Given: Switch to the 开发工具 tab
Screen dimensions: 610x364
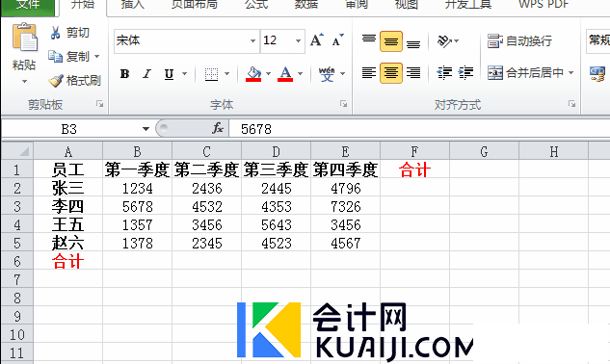Looking at the screenshot, I should (x=468, y=4).
